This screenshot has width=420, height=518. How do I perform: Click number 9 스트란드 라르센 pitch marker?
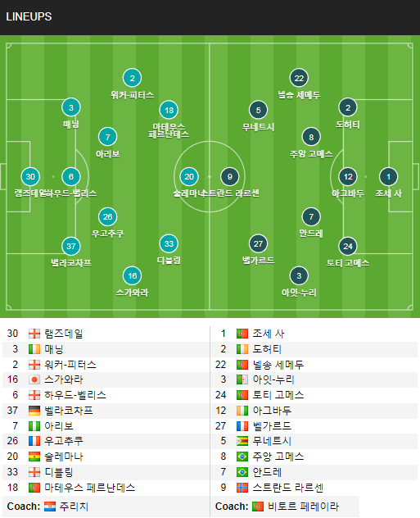tap(230, 177)
